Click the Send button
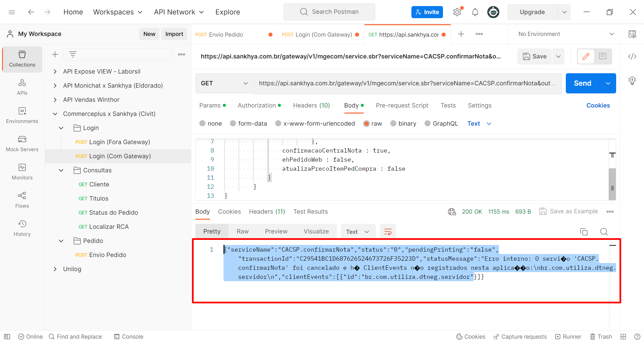Screen dimensions: 644x342 582,83
